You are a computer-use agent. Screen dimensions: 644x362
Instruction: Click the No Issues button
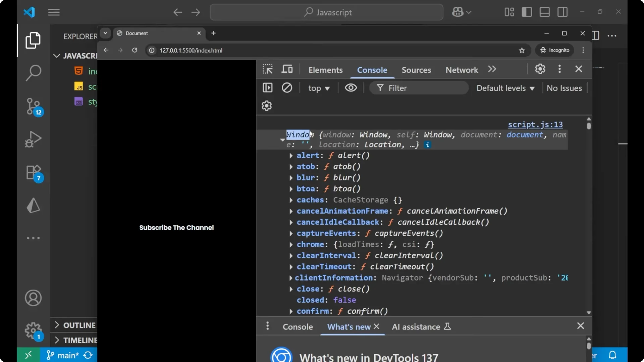(564, 88)
